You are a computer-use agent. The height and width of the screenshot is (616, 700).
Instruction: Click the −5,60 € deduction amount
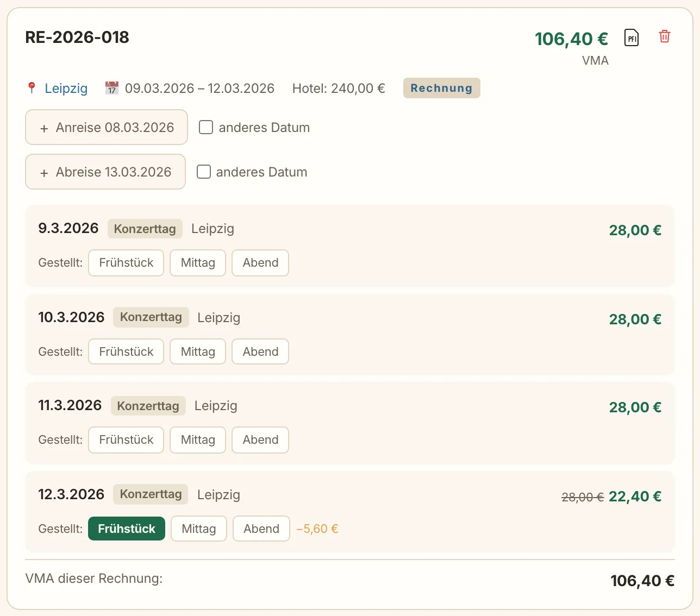[317, 529]
